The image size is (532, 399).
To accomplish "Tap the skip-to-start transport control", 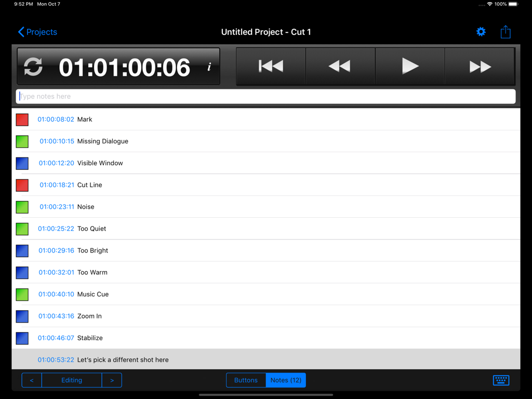I will pyautogui.click(x=270, y=66).
